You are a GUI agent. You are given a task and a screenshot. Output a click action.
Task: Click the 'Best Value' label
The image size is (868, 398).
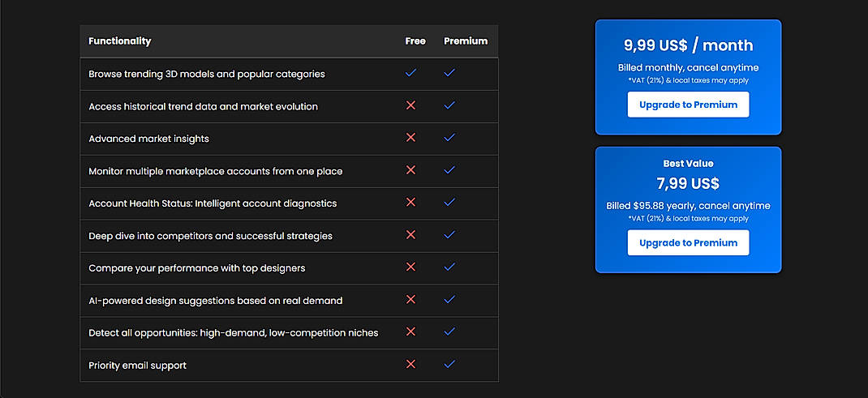pyautogui.click(x=688, y=164)
